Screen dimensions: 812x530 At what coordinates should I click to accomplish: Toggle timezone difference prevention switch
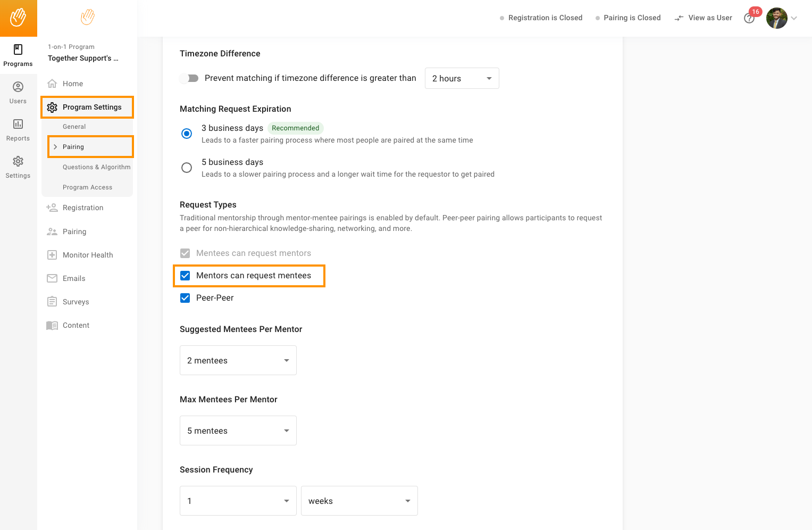coord(189,78)
